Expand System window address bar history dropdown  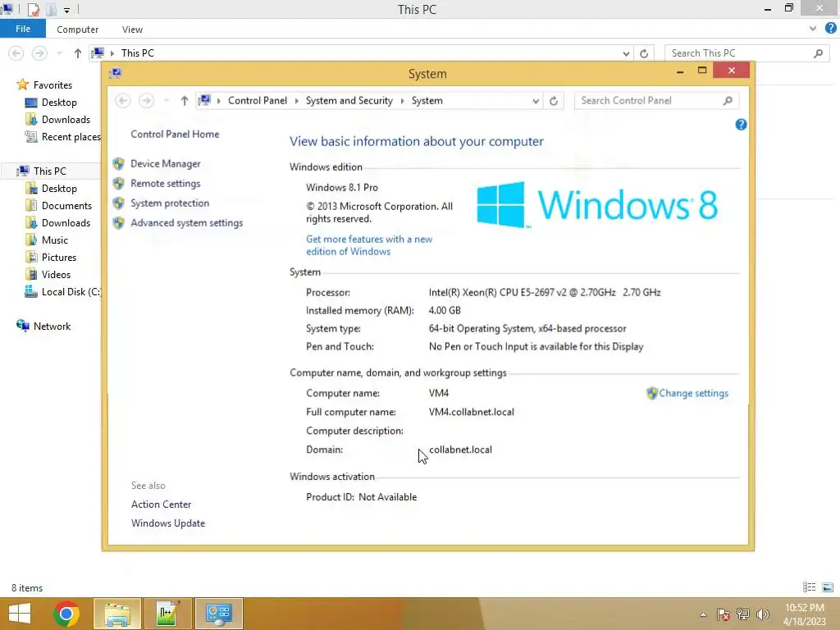click(x=535, y=101)
